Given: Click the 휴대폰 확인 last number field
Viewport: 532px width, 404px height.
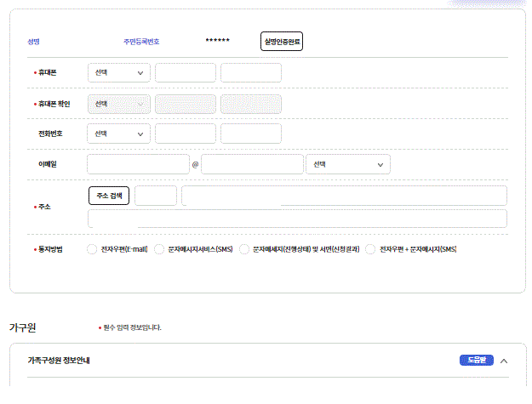Looking at the screenshot, I should 251,104.
